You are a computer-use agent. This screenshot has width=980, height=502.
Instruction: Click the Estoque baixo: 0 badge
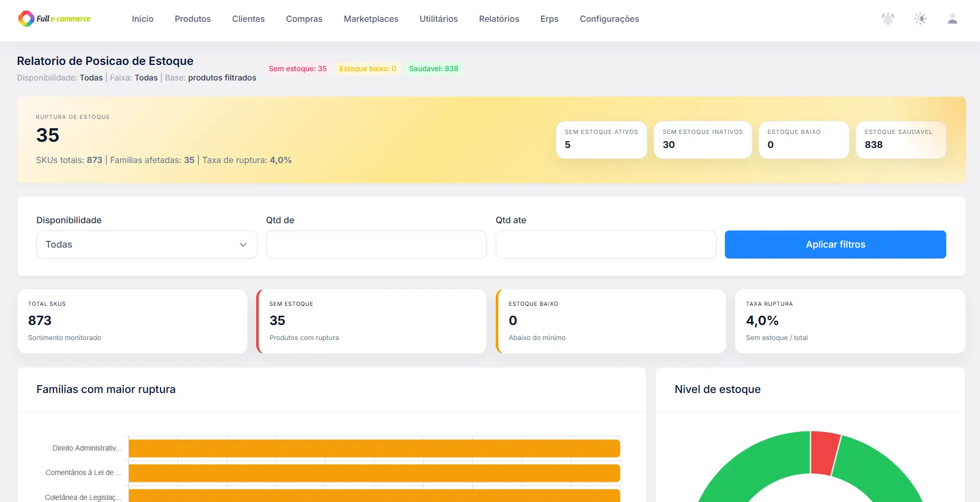[367, 69]
